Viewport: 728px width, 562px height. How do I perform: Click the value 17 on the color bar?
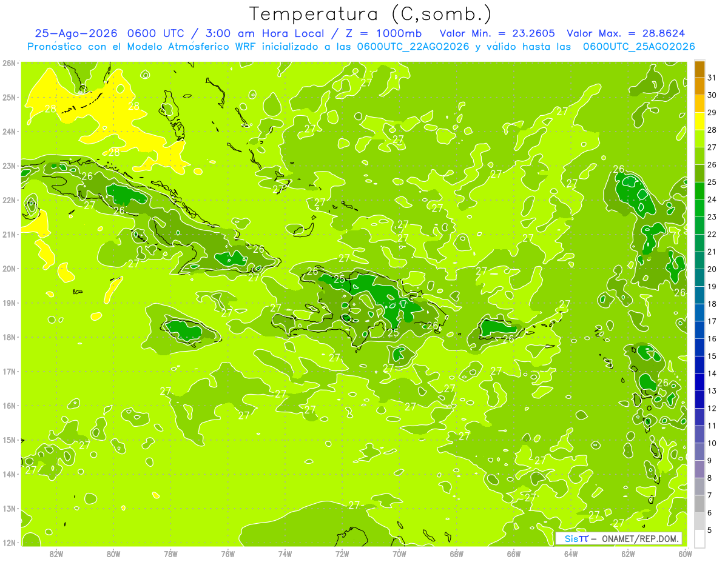[712, 321]
